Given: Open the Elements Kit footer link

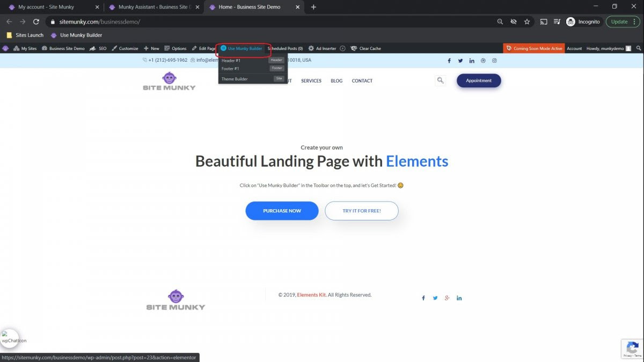Looking at the screenshot, I should tap(312, 295).
